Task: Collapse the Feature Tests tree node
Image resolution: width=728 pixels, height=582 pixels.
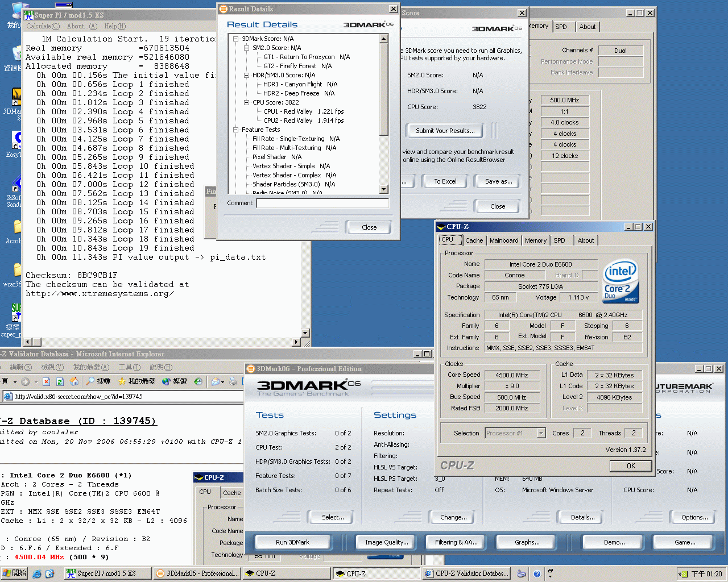Action: pyautogui.click(x=236, y=130)
